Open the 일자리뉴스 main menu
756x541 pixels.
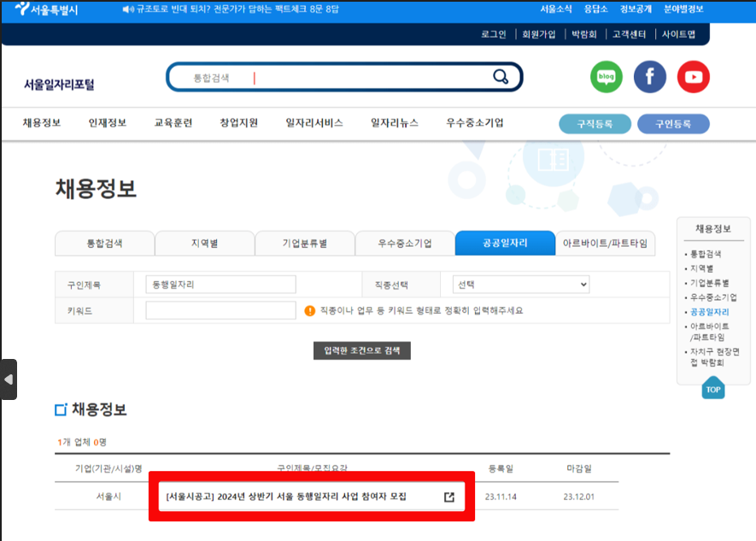coord(395,122)
